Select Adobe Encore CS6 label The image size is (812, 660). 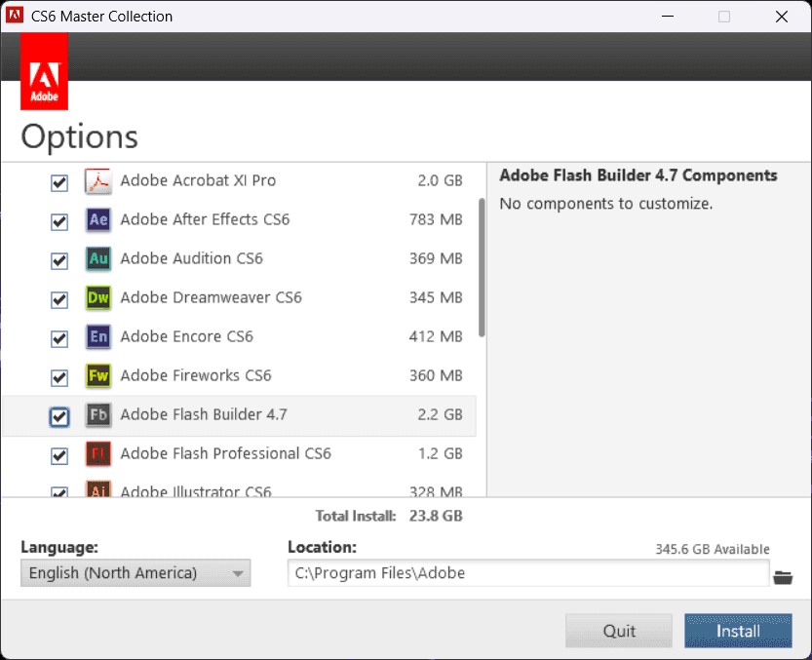click(x=187, y=336)
